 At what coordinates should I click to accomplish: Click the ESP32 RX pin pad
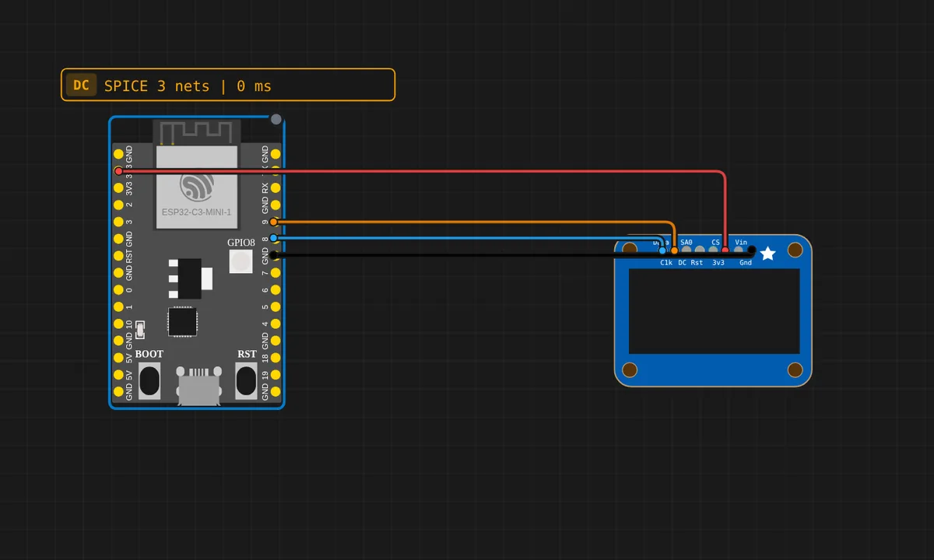click(x=276, y=187)
